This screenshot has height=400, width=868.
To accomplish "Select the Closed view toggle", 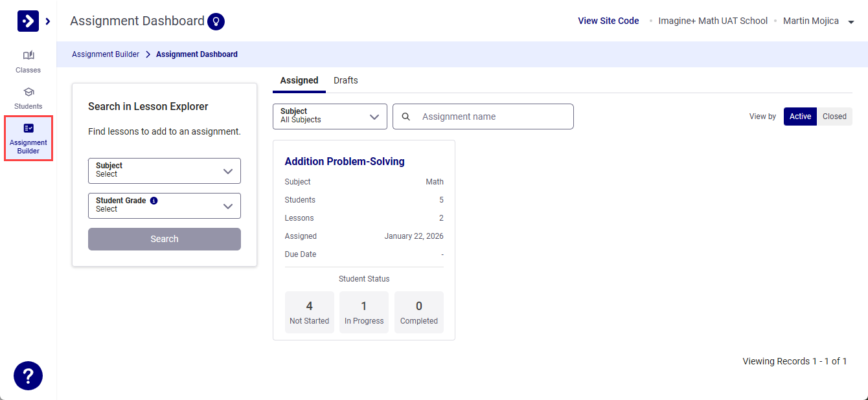I will click(834, 117).
